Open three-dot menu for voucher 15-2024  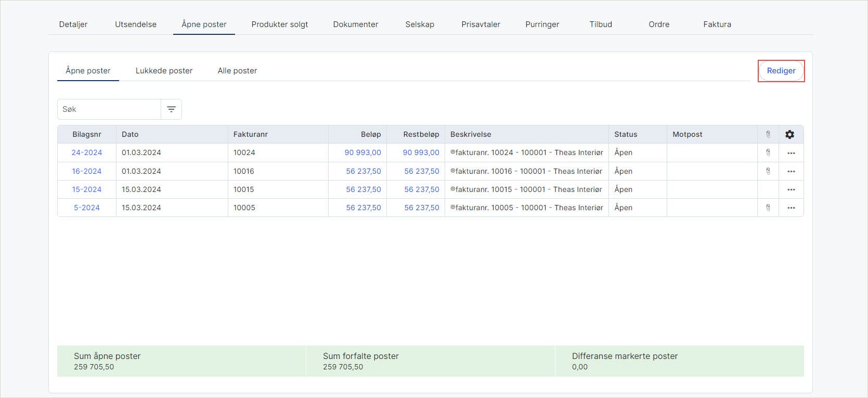point(791,189)
